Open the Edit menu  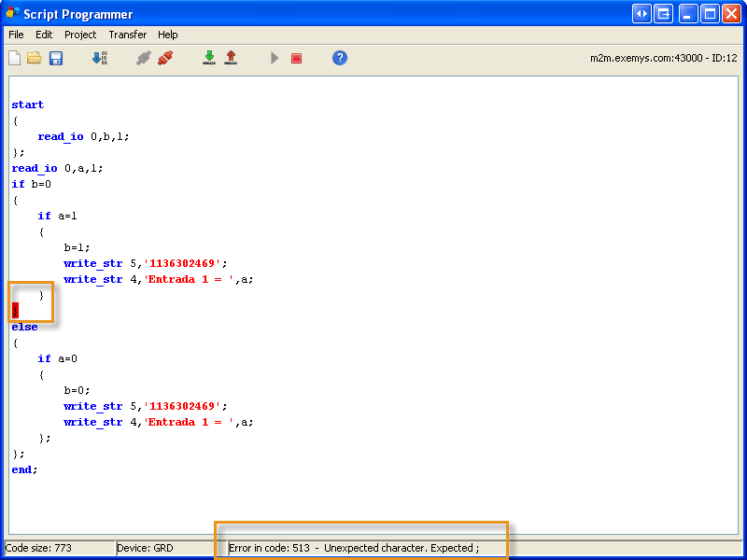(x=44, y=35)
